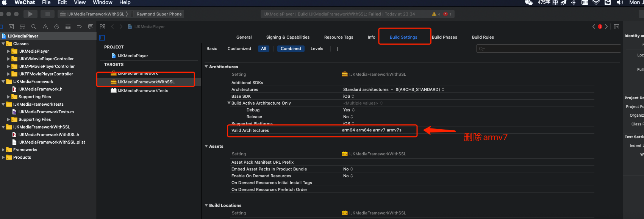Change the Debug Yes dropdown

349,110
